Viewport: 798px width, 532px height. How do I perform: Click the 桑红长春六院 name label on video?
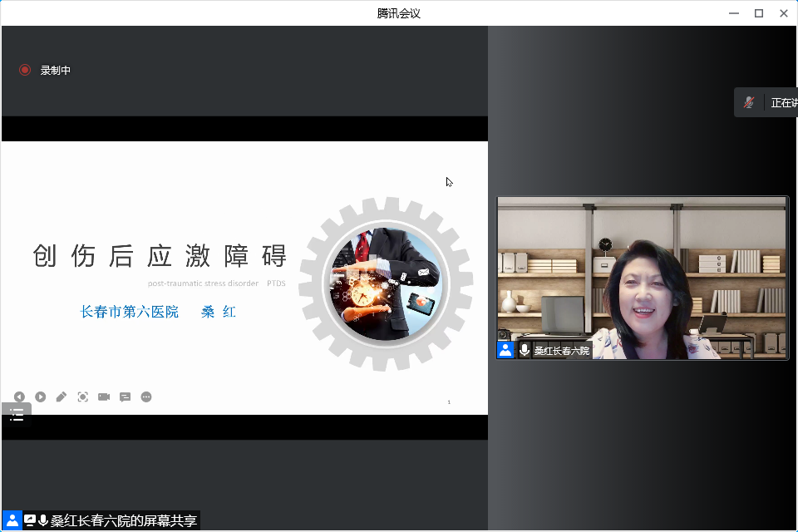(x=562, y=351)
